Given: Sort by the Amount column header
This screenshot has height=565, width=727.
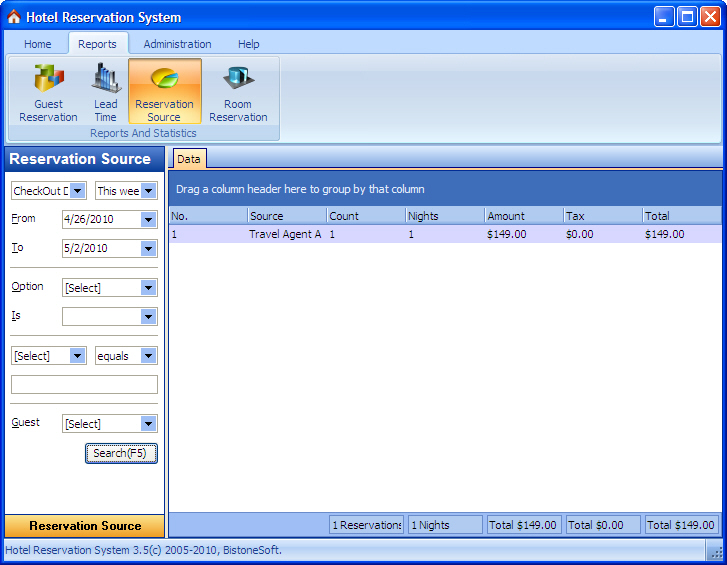Looking at the screenshot, I should (524, 216).
